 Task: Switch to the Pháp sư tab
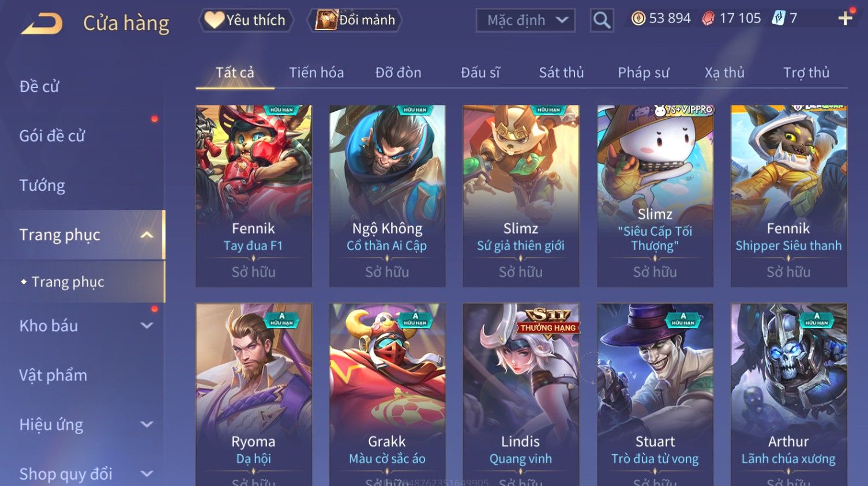click(x=643, y=73)
